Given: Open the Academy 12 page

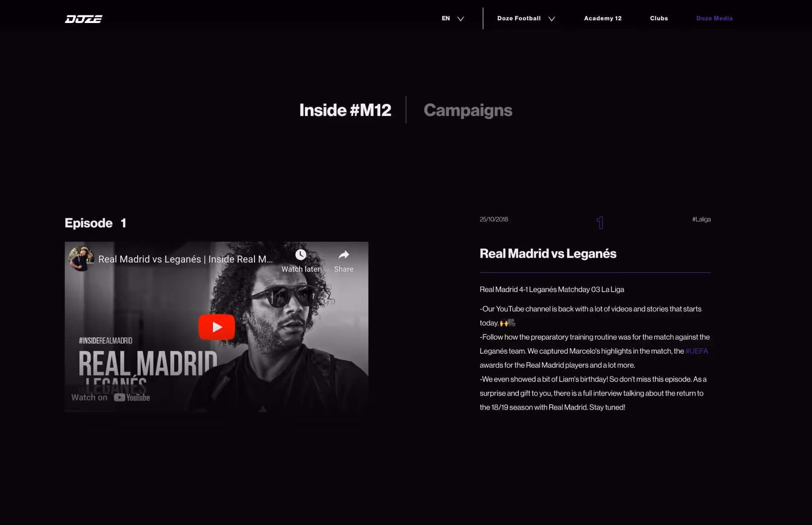Looking at the screenshot, I should click(x=603, y=18).
